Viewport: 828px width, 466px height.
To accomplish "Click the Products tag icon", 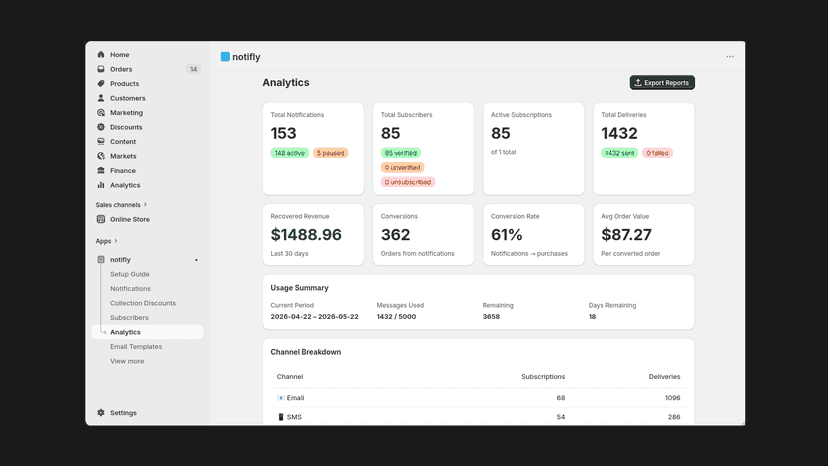I will tap(101, 83).
